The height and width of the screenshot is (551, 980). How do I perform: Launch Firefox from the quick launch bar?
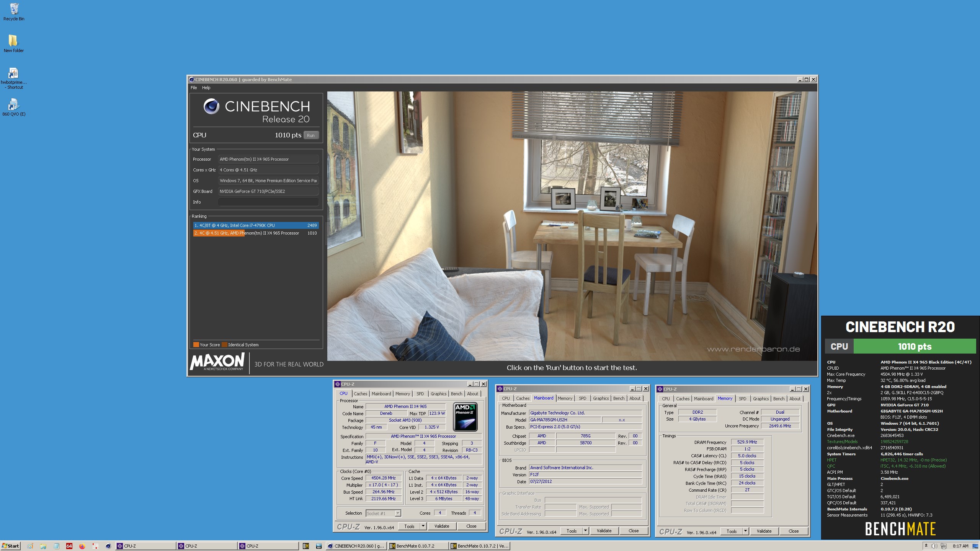82,546
